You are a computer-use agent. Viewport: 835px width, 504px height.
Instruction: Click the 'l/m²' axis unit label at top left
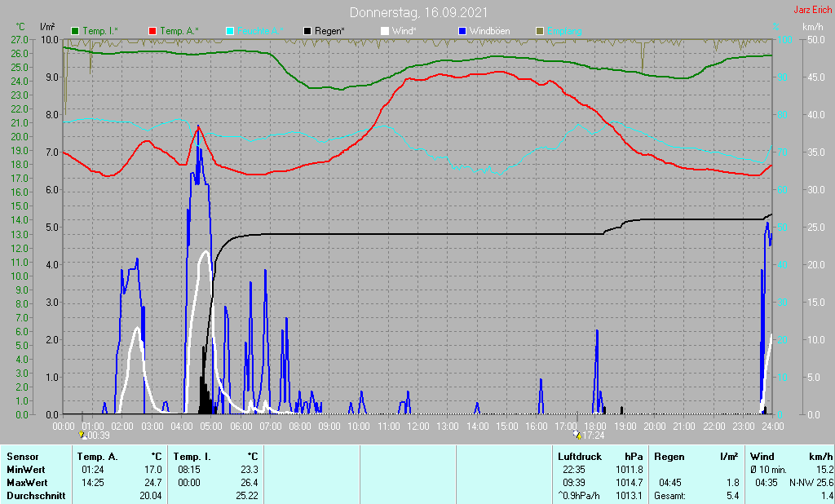click(47, 27)
